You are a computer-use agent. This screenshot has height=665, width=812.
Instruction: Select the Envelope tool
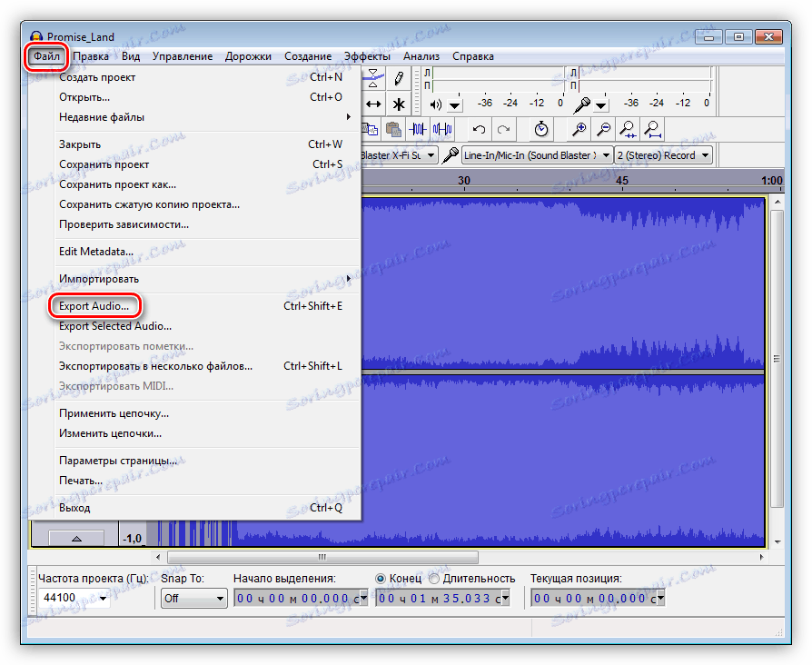point(372,76)
